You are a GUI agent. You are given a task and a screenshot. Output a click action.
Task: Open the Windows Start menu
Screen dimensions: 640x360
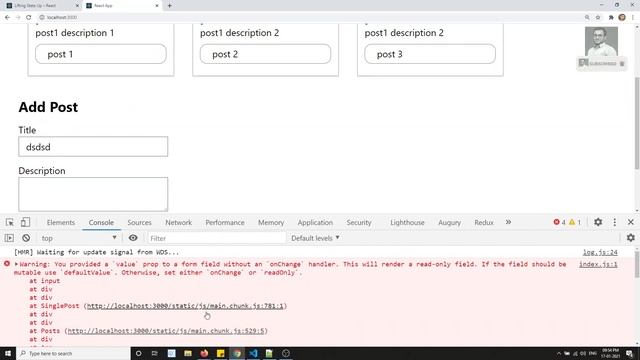point(8,353)
